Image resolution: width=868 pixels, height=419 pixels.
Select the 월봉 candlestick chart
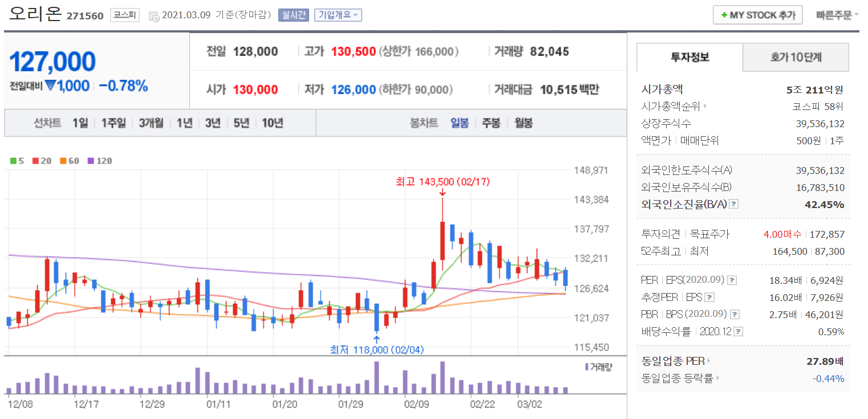(x=524, y=123)
